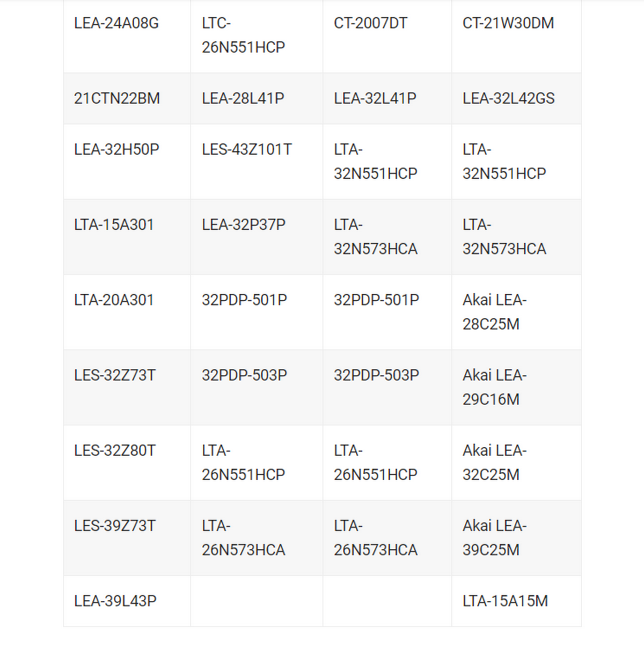Click the LEA-24A08G table cell
The image size is (644, 646).
116,24
